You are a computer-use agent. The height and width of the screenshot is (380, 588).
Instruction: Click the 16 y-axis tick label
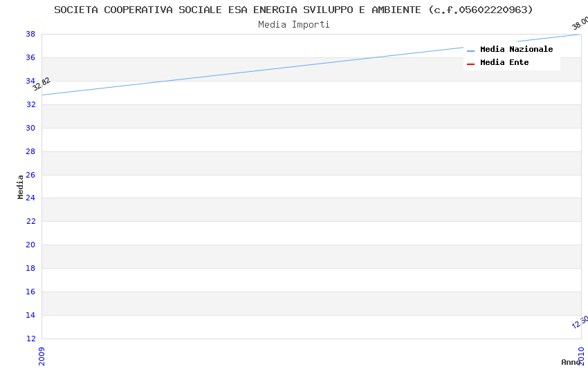point(30,292)
